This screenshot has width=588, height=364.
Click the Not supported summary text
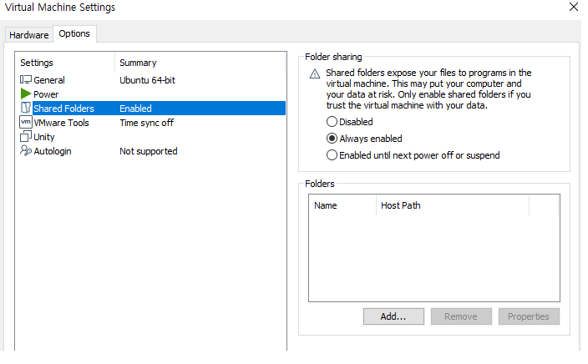click(x=149, y=151)
